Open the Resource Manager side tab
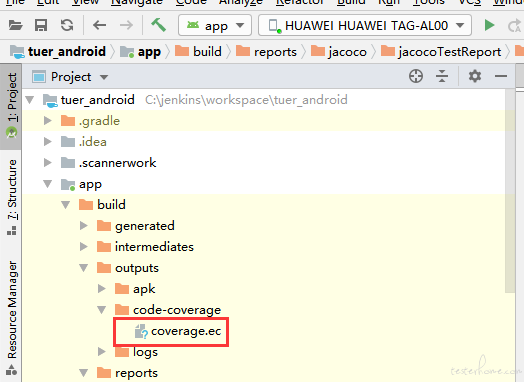 point(11,317)
